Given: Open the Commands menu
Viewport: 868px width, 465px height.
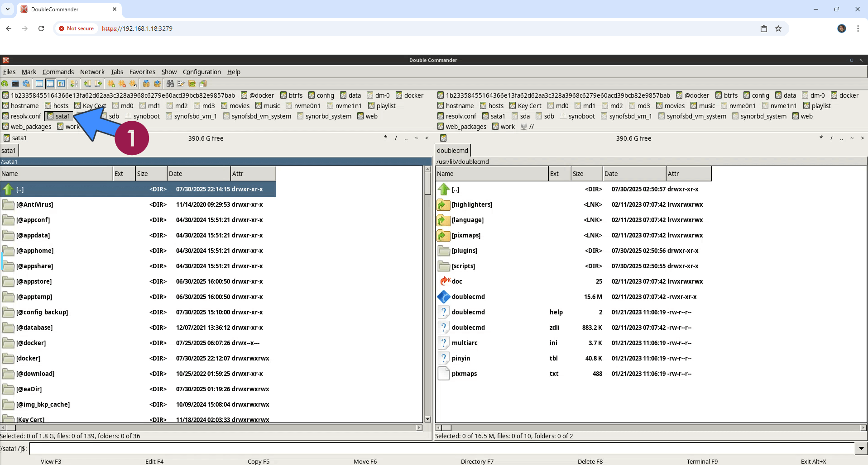Looking at the screenshot, I should coord(58,72).
